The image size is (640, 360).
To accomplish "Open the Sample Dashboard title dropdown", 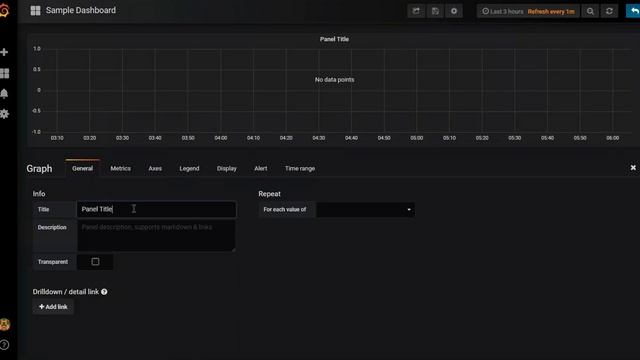I will [81, 10].
